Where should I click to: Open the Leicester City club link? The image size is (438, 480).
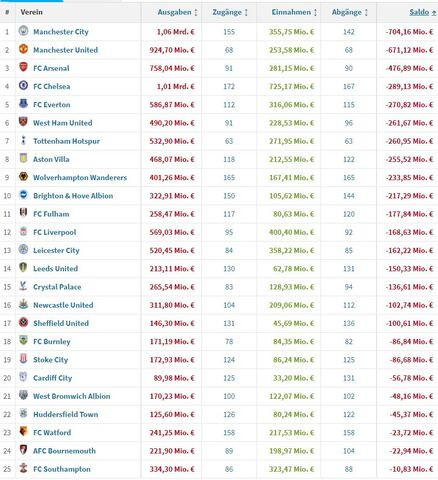[x=56, y=250]
